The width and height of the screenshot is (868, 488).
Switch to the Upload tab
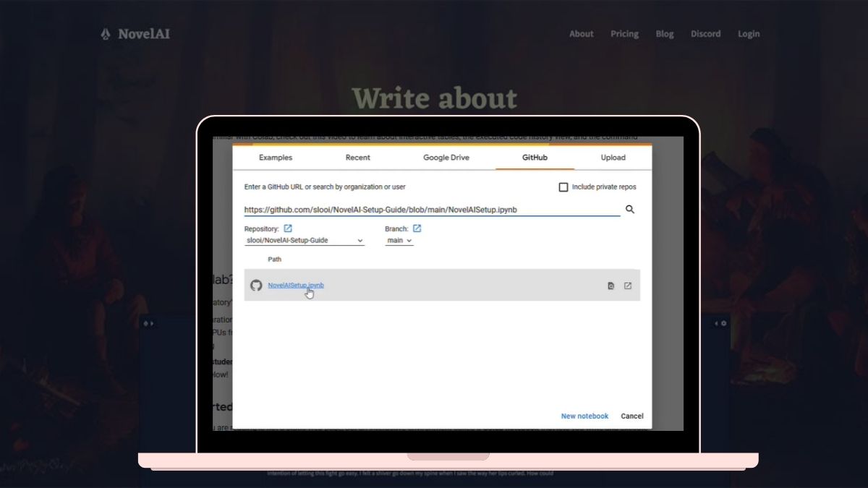coord(613,158)
